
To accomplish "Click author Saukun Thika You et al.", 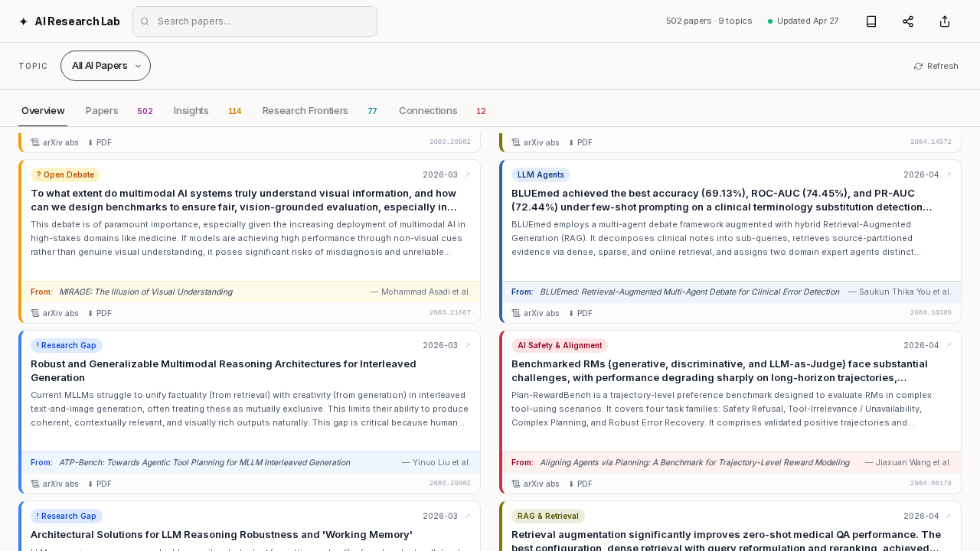I will pos(900,292).
